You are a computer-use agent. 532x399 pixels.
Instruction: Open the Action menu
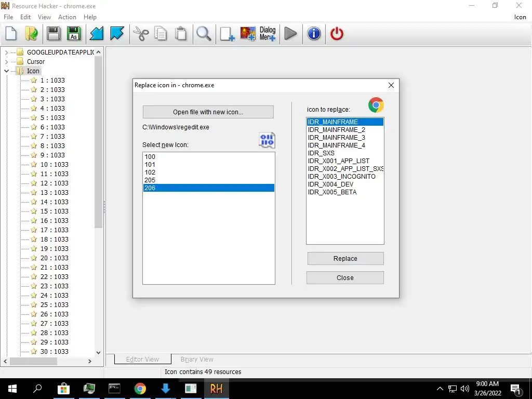[67, 17]
